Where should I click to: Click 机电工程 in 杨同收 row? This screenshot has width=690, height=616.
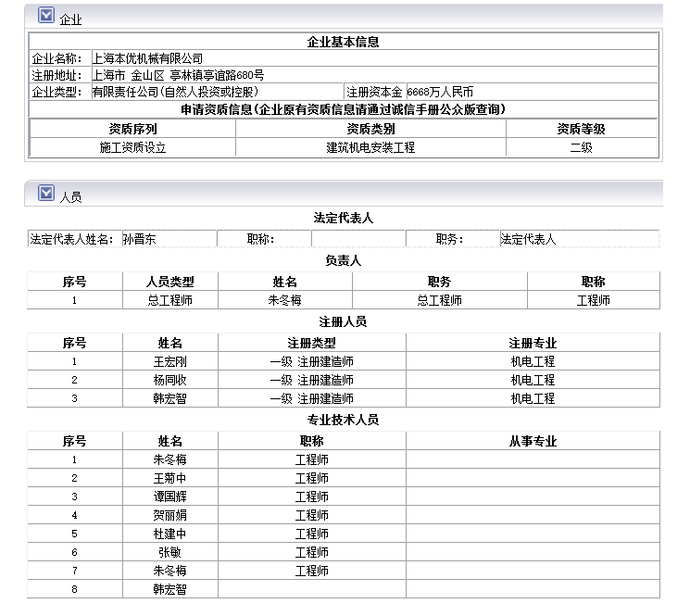pos(533,380)
